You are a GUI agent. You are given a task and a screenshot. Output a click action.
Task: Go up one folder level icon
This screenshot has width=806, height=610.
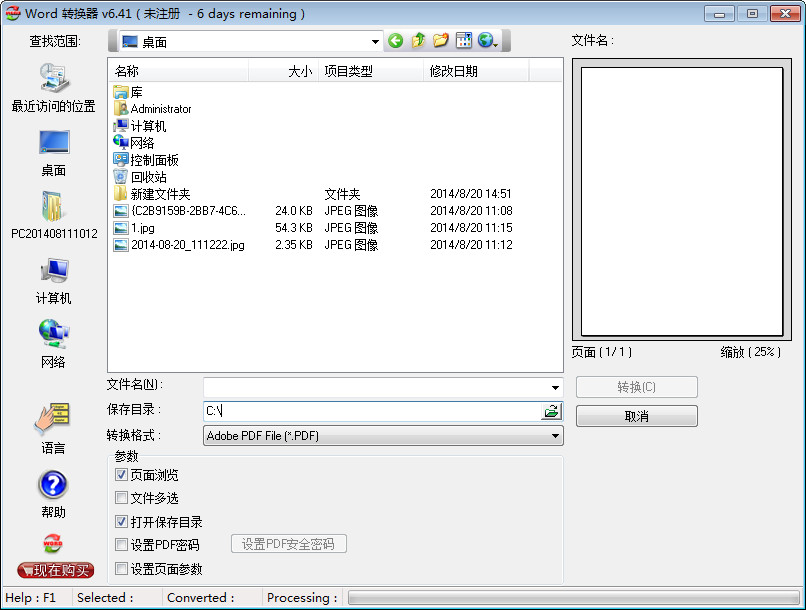[418, 41]
